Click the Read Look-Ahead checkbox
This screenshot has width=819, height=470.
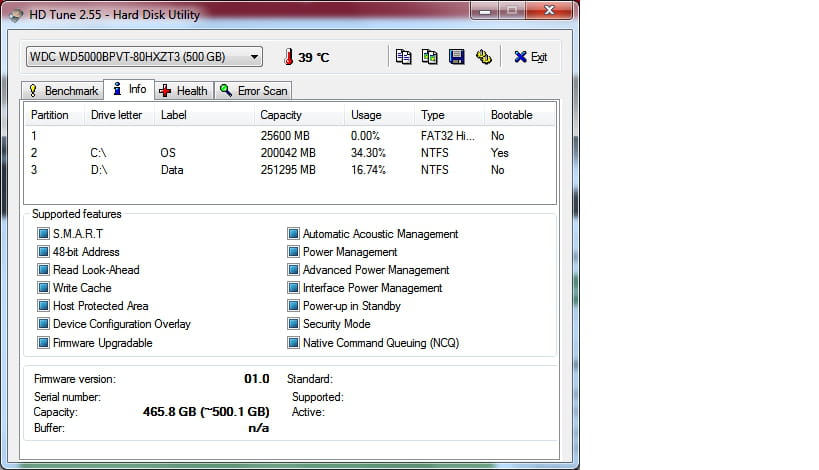point(43,269)
